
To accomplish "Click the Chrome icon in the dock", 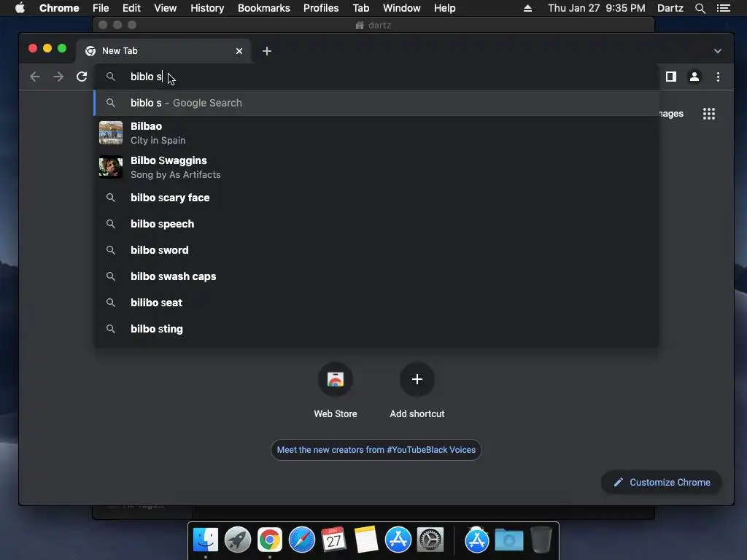I will pyautogui.click(x=270, y=540).
